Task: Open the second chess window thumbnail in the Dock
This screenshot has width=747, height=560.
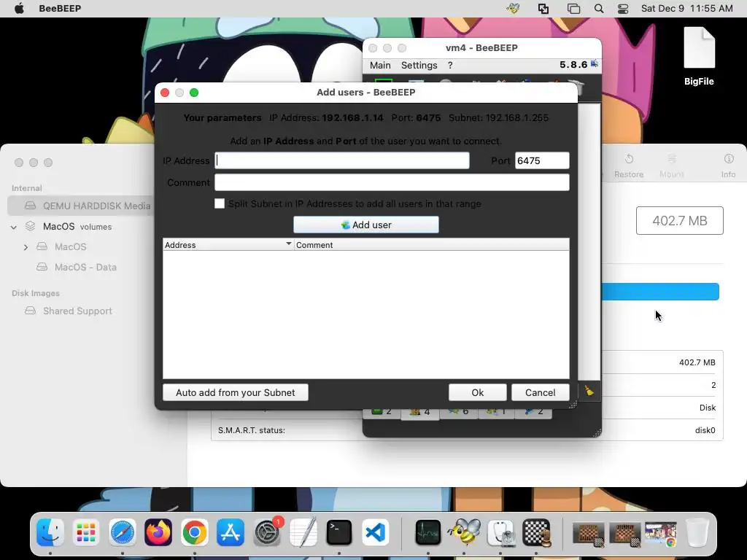Action: click(x=624, y=533)
